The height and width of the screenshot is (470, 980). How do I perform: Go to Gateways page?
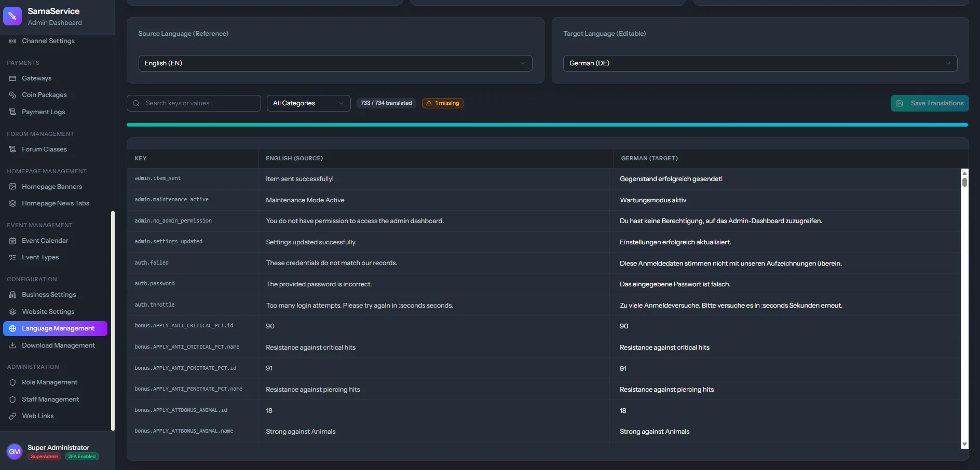click(55, 78)
